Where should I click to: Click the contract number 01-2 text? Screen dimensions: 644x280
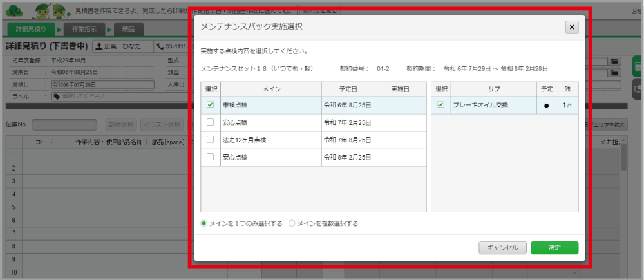(x=383, y=69)
